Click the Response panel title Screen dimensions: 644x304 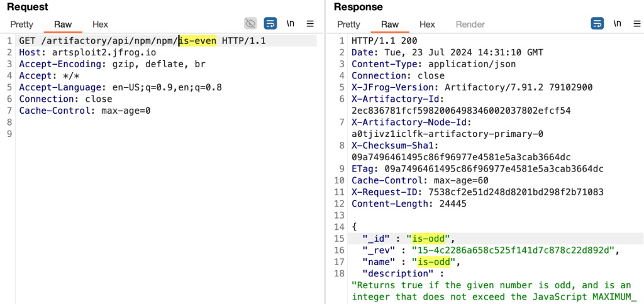[358, 6]
